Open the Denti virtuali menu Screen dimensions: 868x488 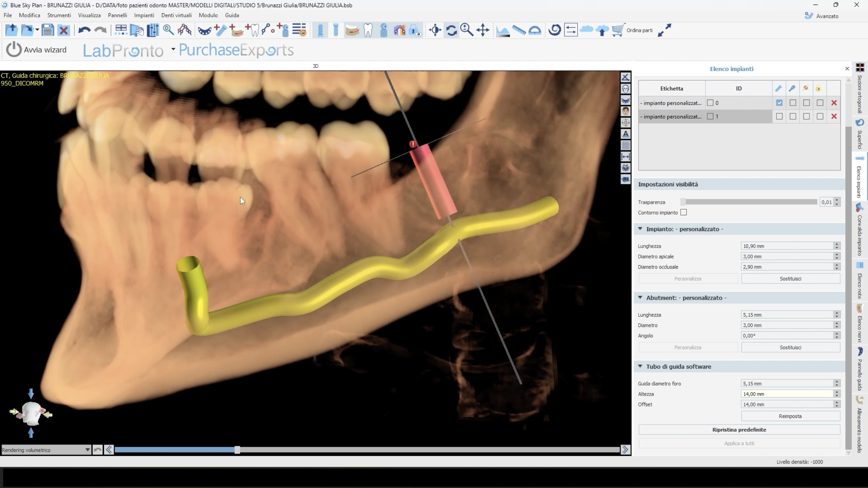click(176, 15)
